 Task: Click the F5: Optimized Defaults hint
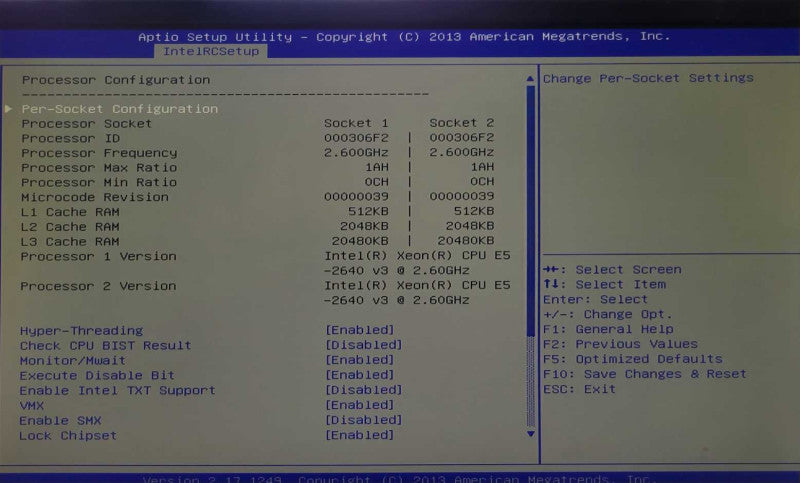pyautogui.click(x=633, y=359)
